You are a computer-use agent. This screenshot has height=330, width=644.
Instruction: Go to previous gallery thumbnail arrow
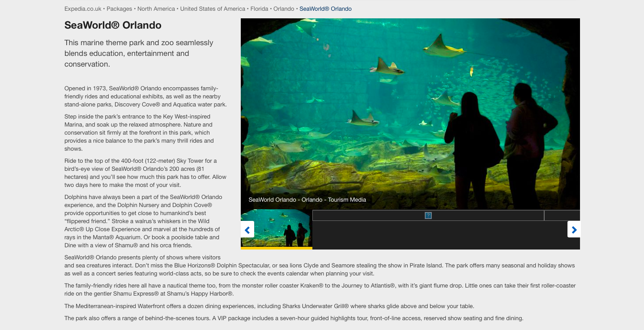[x=247, y=229]
